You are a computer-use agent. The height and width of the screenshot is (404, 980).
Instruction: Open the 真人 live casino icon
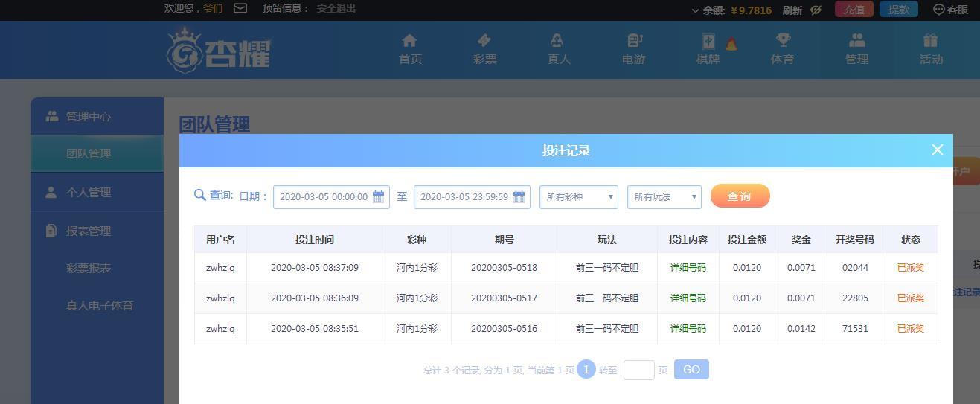click(x=557, y=40)
